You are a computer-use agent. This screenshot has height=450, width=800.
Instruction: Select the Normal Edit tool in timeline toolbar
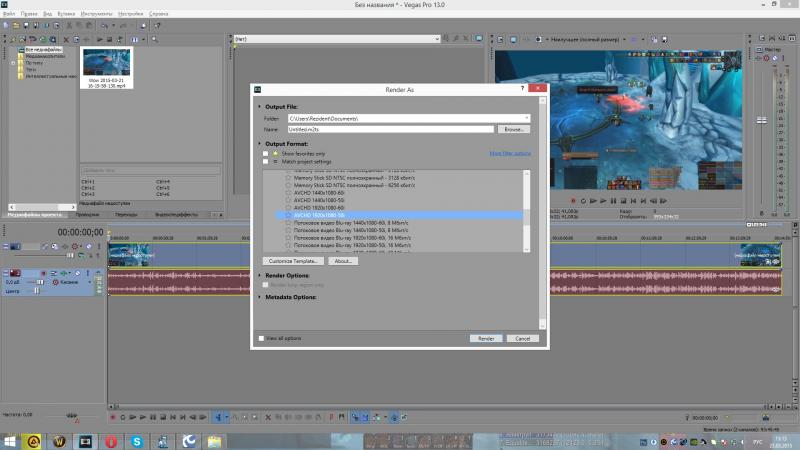218,417
